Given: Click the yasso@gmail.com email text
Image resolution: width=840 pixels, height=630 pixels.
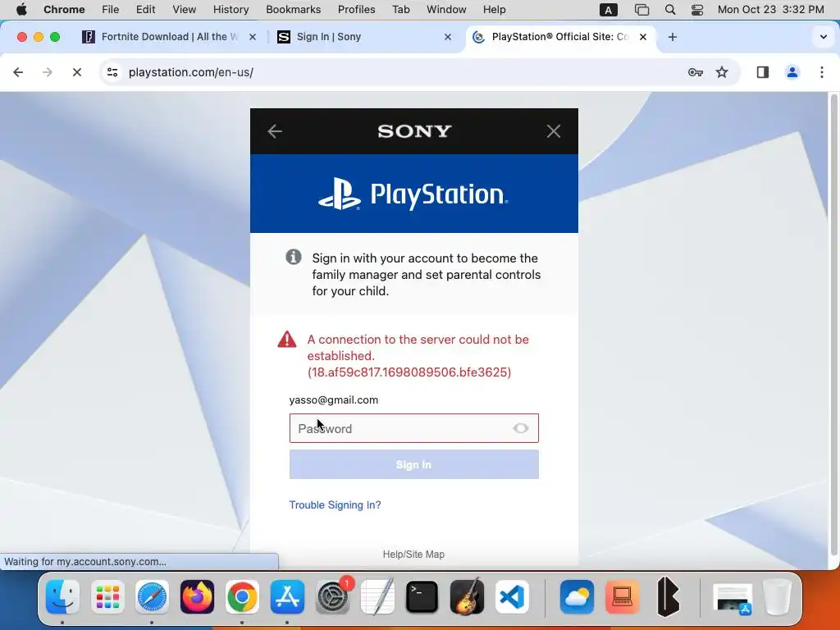Looking at the screenshot, I should 334,400.
